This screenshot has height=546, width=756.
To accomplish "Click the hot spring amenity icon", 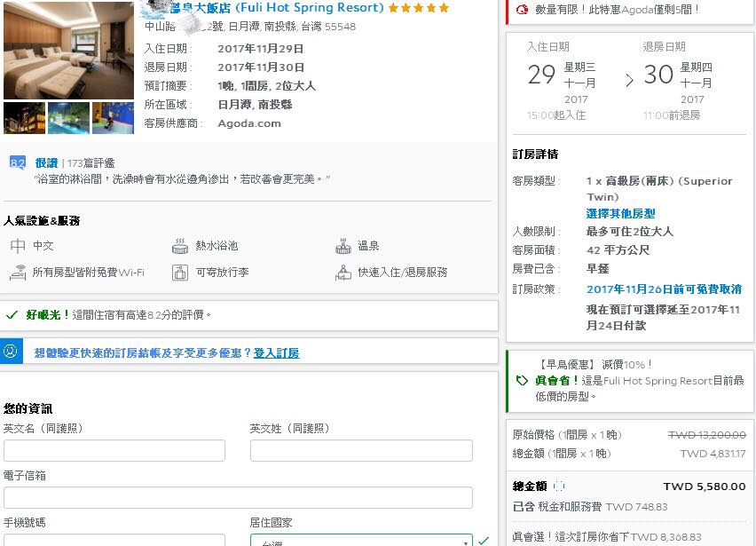I will [343, 246].
